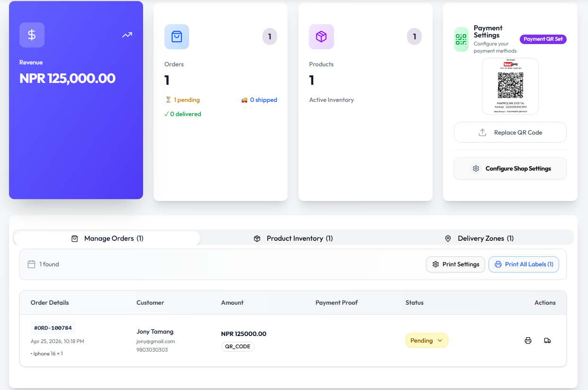Print label for order ORD-100784
This screenshot has width=588, height=390.
pos(528,341)
